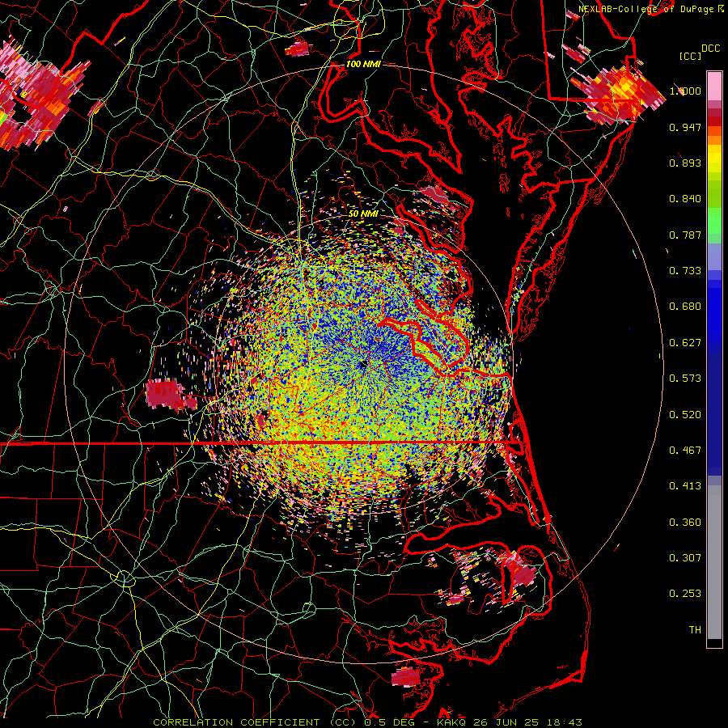Image resolution: width=728 pixels, height=728 pixels.
Task: Click the DCC product label
Action: (x=710, y=49)
